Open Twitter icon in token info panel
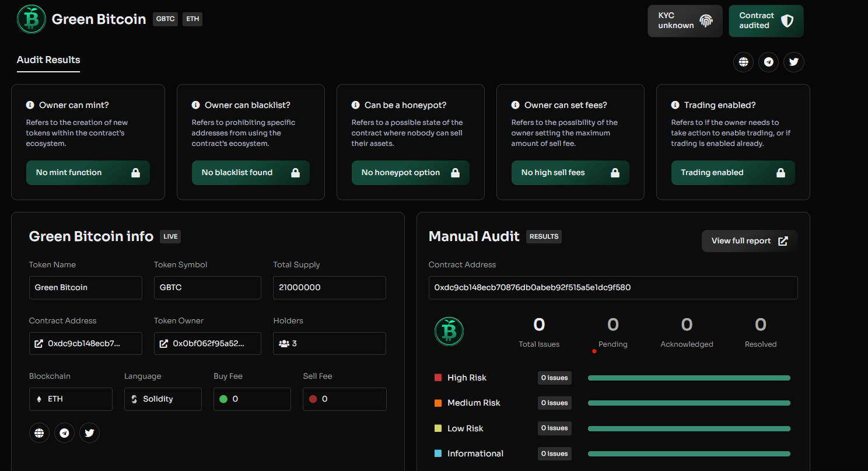This screenshot has height=471, width=868. (x=89, y=433)
